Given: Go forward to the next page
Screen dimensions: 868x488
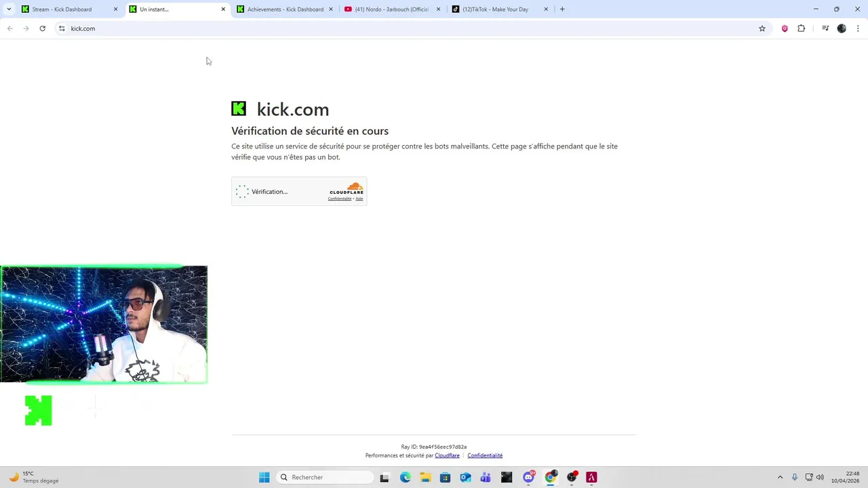Looking at the screenshot, I should 26,28.
